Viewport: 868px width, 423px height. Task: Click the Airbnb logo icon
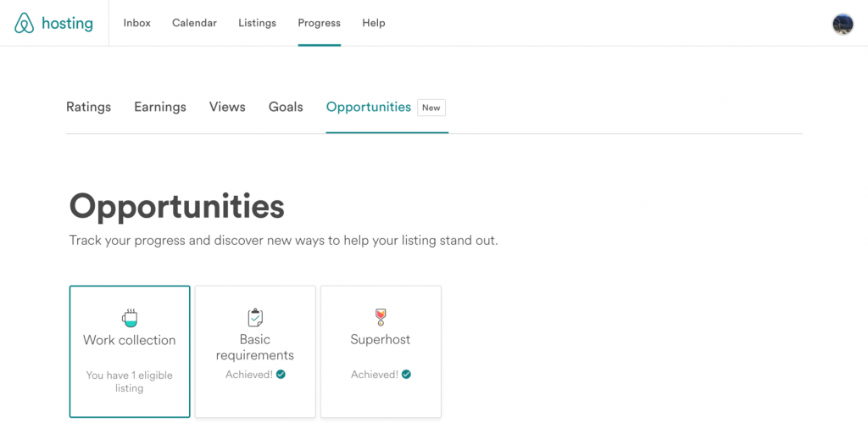coord(25,23)
